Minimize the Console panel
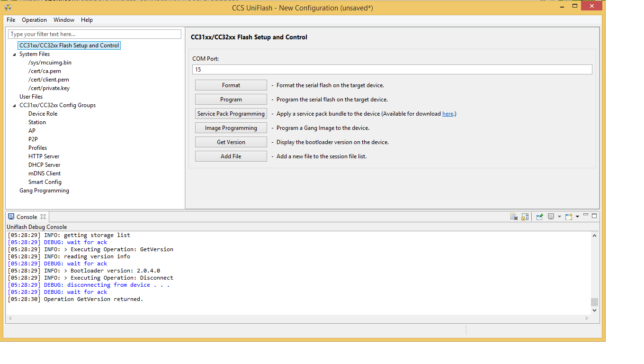 586,215
